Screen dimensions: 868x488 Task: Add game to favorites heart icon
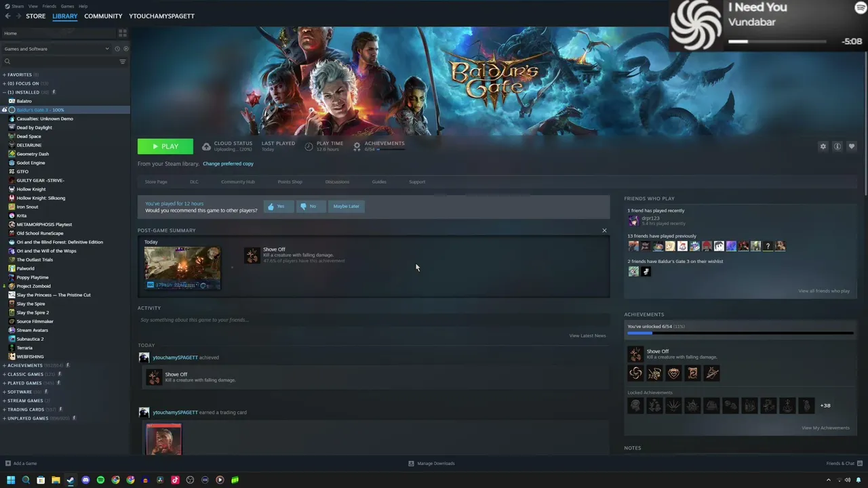pyautogui.click(x=852, y=146)
